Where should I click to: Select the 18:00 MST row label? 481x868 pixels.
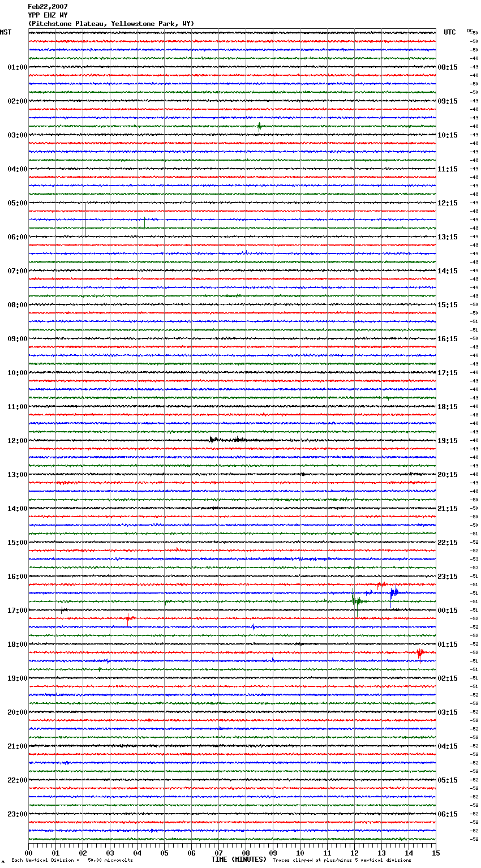click(17, 644)
